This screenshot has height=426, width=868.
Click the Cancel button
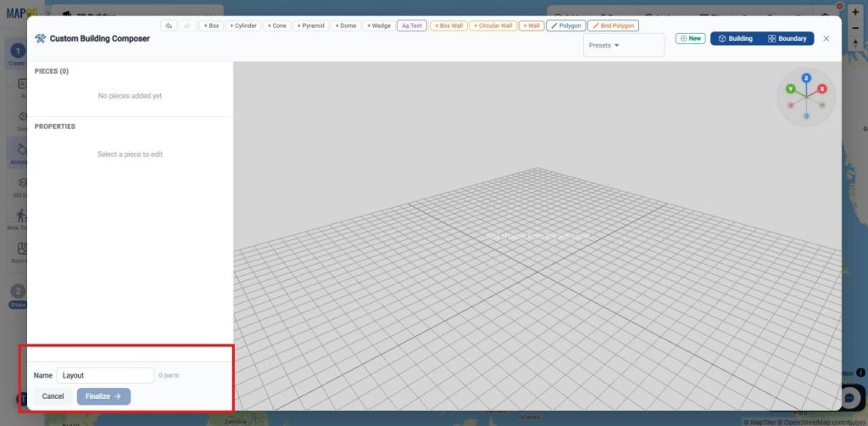point(53,396)
